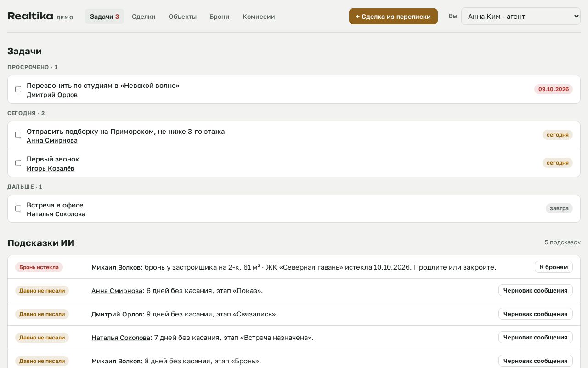Click the «5 подсказок» counter text

point(563,242)
